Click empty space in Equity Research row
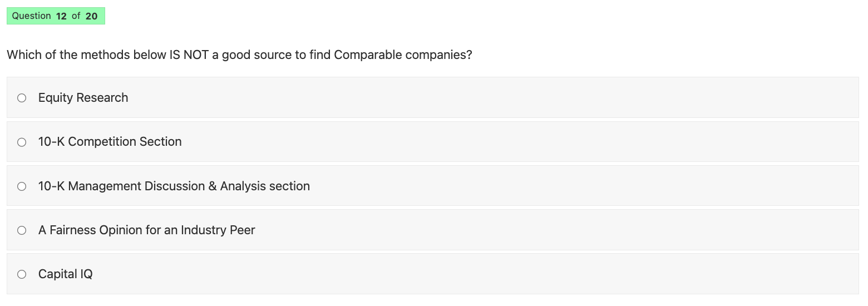Viewport: 868px width, 306px height. pos(501,98)
